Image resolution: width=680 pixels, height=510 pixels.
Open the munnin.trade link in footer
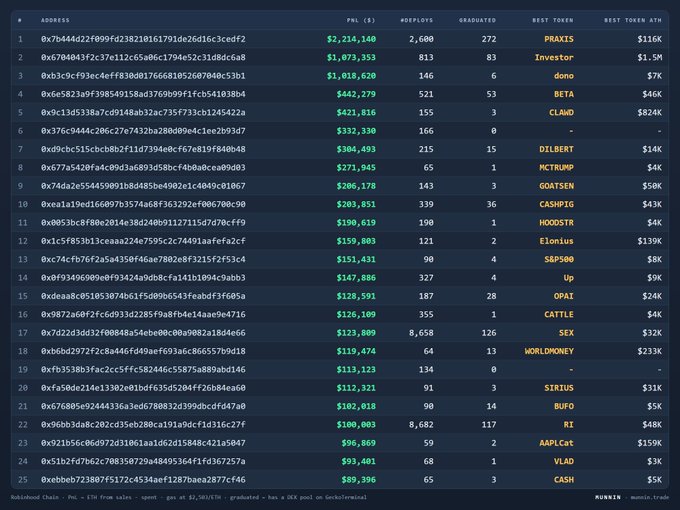(650, 497)
